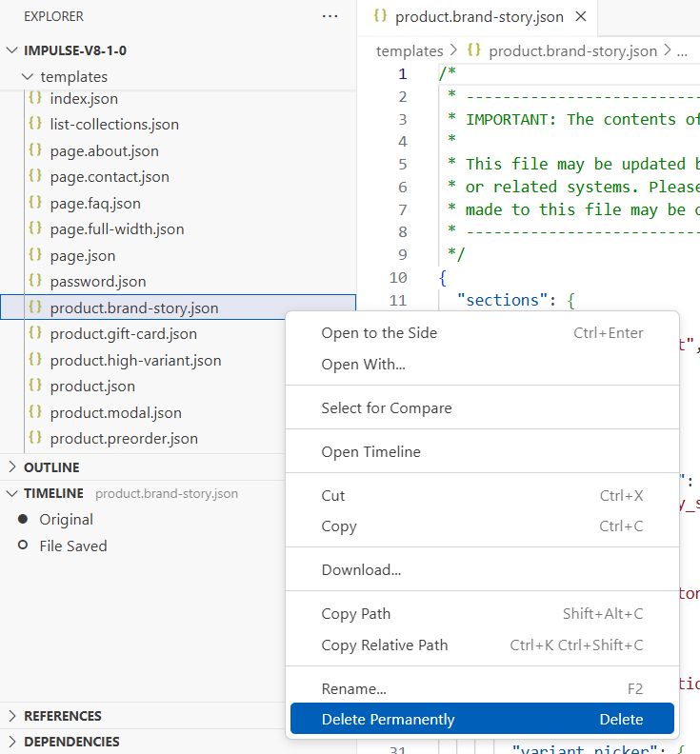Click the JSON icon in the editor tab
The width and height of the screenshot is (700, 754).
(x=380, y=17)
